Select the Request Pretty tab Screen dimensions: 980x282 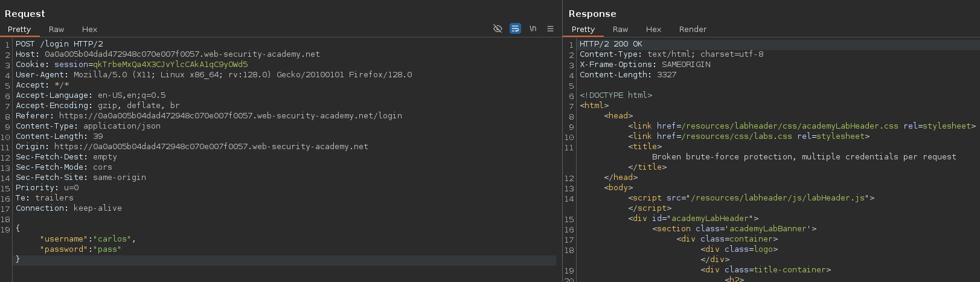19,29
